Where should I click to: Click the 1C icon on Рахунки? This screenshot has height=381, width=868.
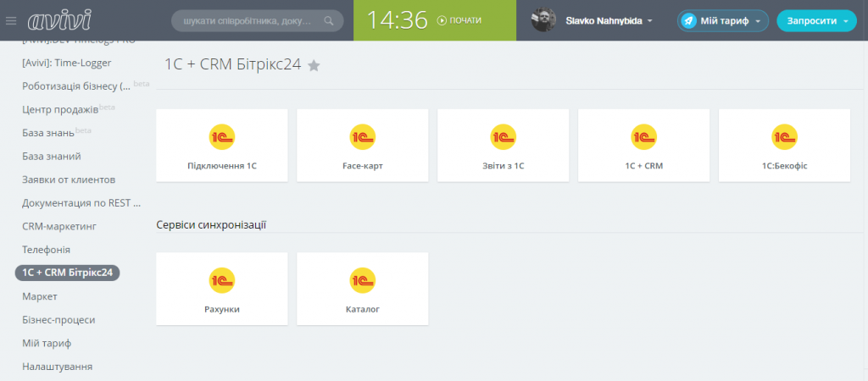click(222, 280)
